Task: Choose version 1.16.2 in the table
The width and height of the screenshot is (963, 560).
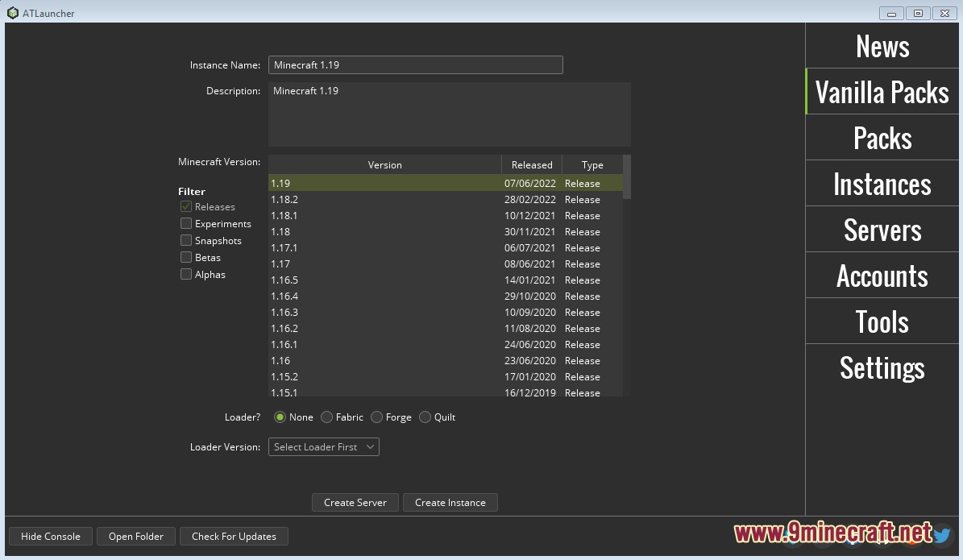Action: click(446, 329)
